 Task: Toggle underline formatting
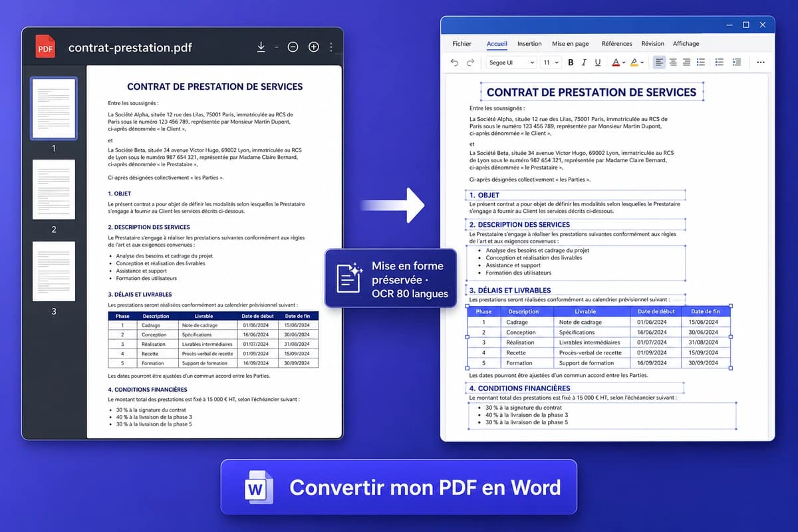[x=598, y=63]
